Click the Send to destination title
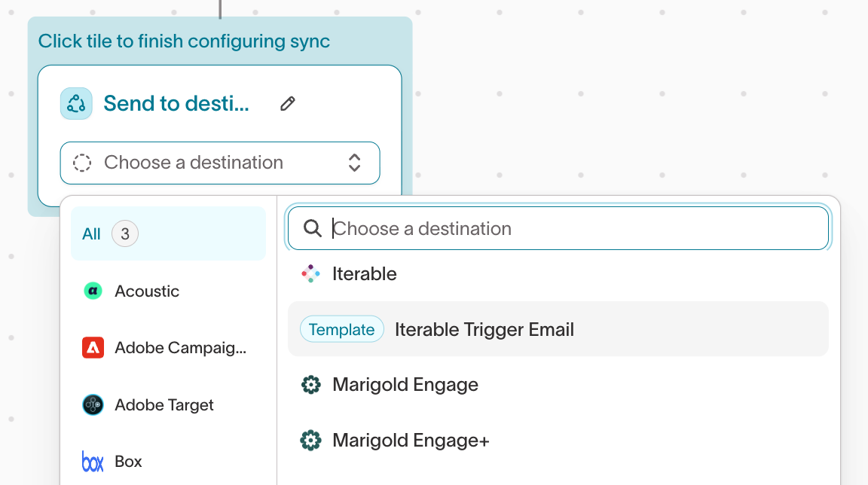868x485 pixels. 176,104
